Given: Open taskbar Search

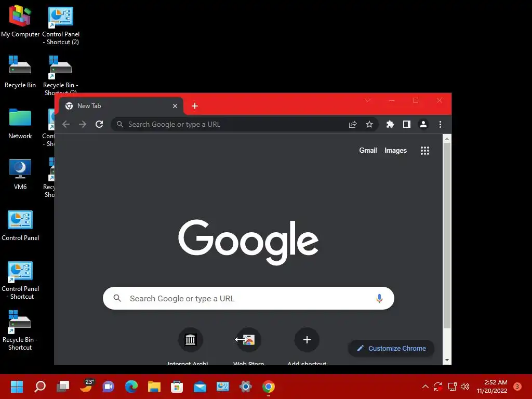Looking at the screenshot, I should pyautogui.click(x=40, y=387).
